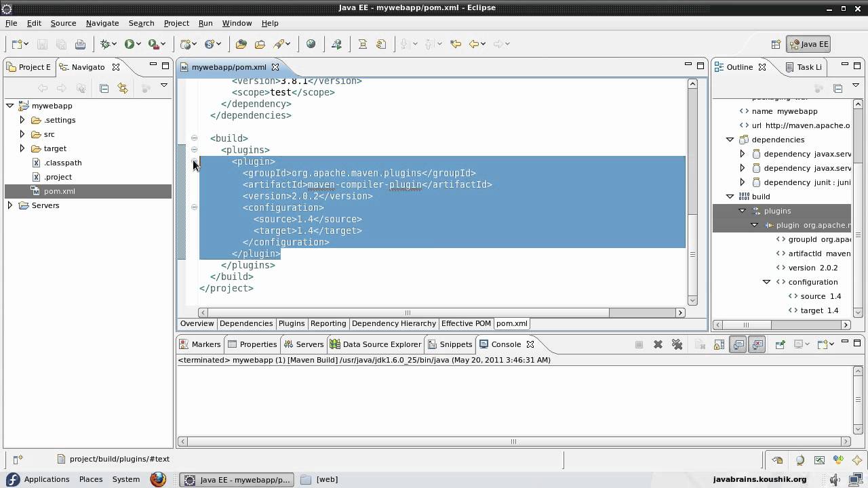Click the Open Type folder icon
Screen dimensions: 868x488
pyautogui.click(x=241, y=44)
